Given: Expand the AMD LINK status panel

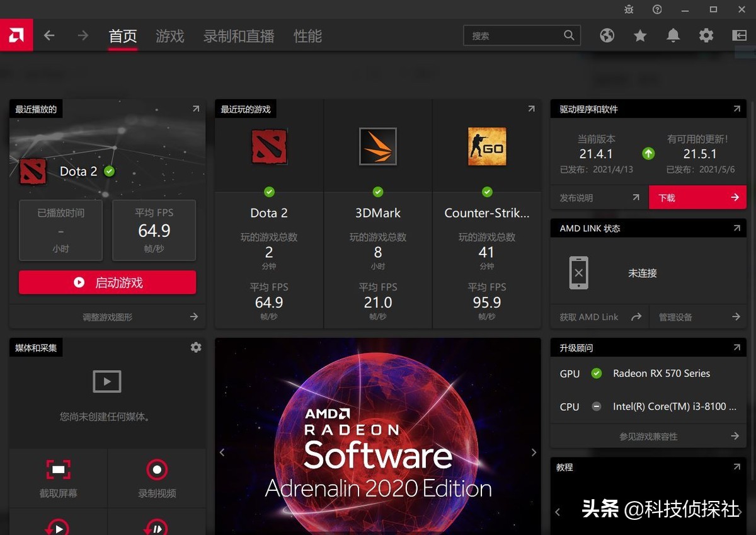Looking at the screenshot, I should tap(736, 228).
